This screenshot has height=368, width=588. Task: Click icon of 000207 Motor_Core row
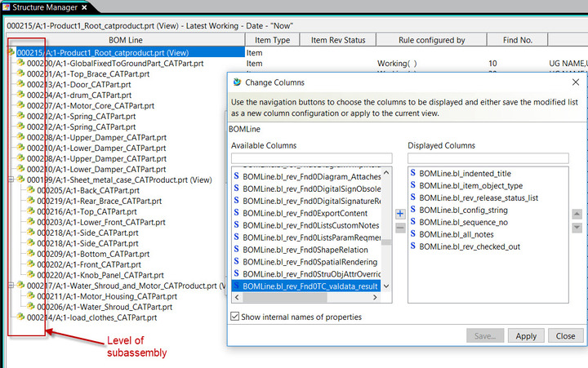click(20, 105)
